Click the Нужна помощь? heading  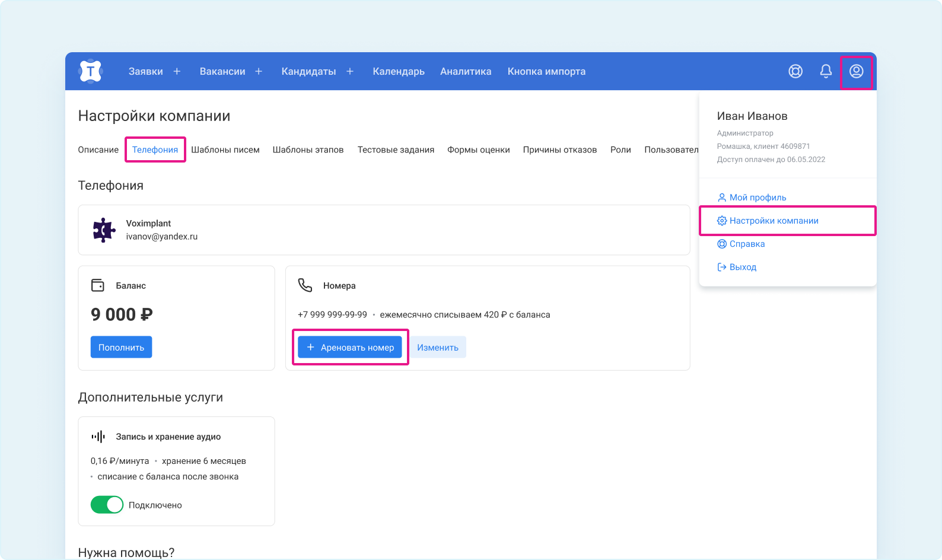click(x=126, y=553)
